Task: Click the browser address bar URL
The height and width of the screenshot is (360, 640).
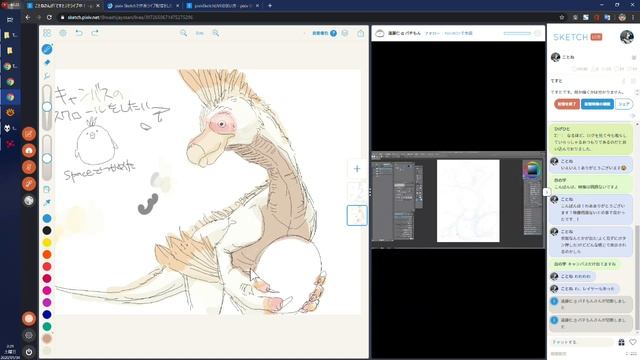Action: click(x=130, y=18)
